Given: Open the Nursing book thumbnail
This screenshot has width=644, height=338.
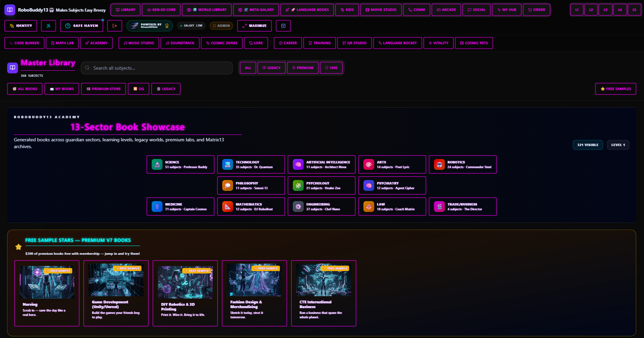Looking at the screenshot, I should [47, 282].
